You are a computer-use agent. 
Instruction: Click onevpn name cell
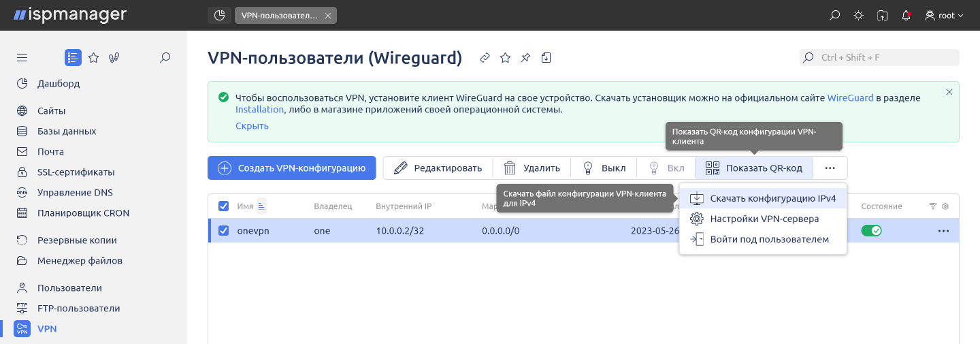[x=253, y=230]
